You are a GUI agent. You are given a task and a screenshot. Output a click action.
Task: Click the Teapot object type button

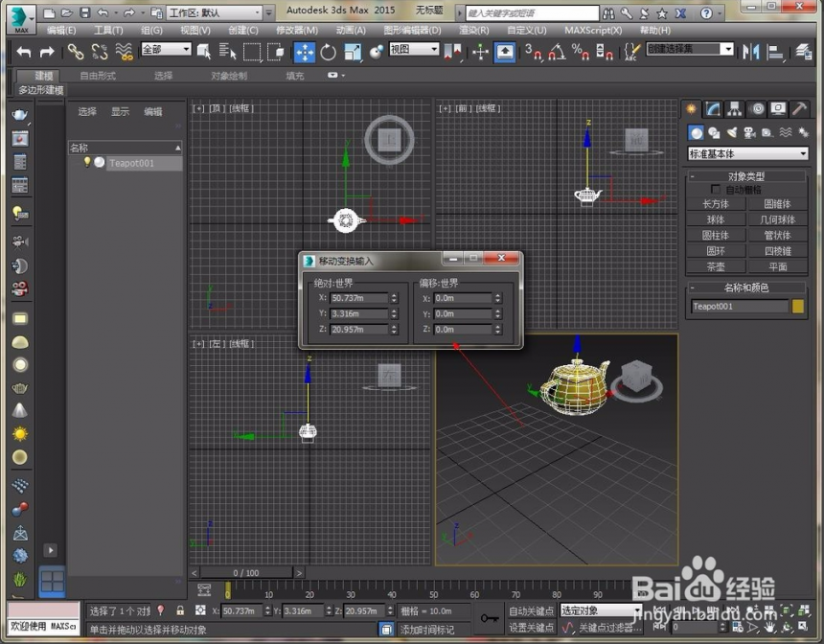click(x=716, y=266)
